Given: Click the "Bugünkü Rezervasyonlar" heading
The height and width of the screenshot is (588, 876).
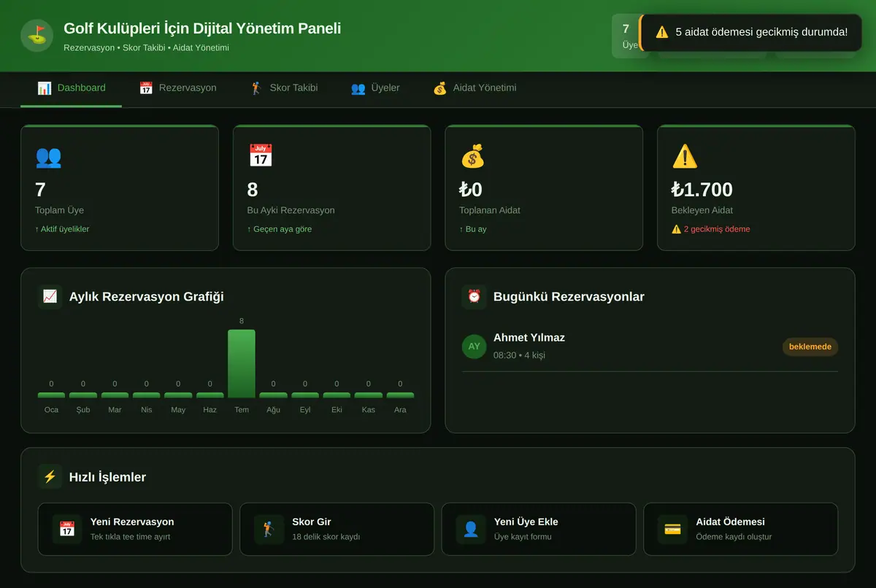Looking at the screenshot, I should [569, 296].
